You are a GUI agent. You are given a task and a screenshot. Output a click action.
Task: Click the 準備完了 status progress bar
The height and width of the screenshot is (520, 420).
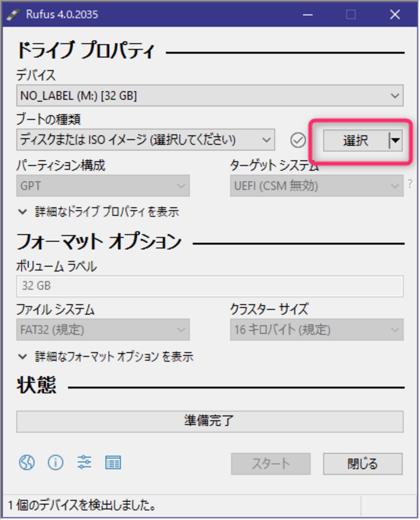210,421
